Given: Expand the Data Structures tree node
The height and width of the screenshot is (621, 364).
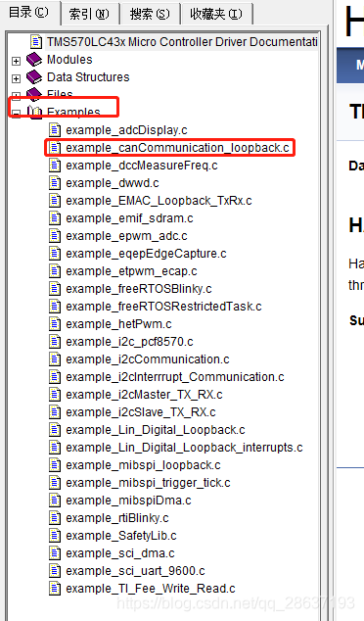Looking at the screenshot, I should point(16,78).
